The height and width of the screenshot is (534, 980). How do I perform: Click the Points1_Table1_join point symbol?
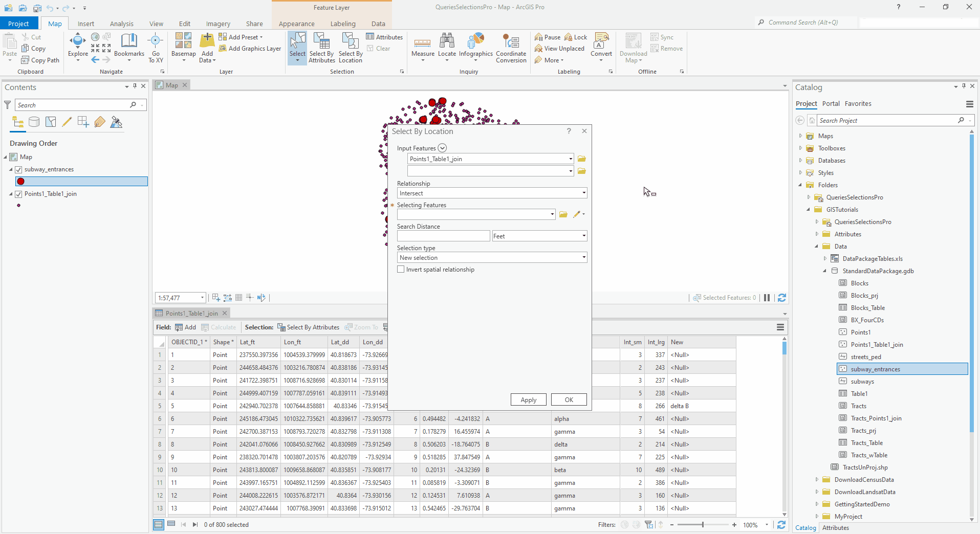(x=19, y=206)
